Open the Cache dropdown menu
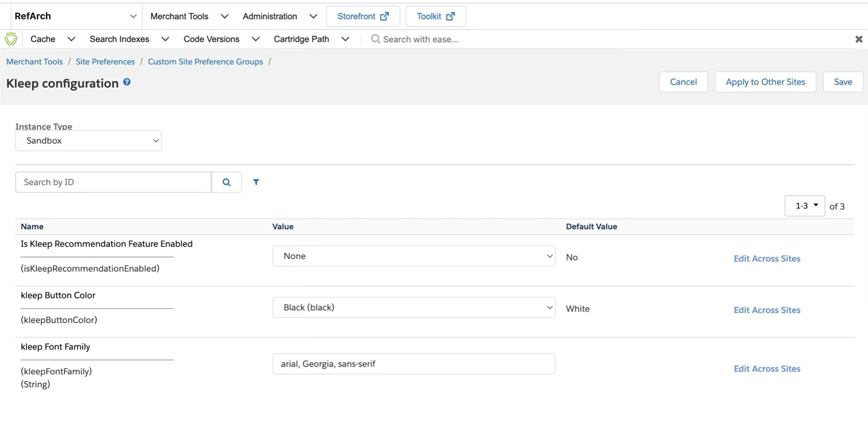 53,39
